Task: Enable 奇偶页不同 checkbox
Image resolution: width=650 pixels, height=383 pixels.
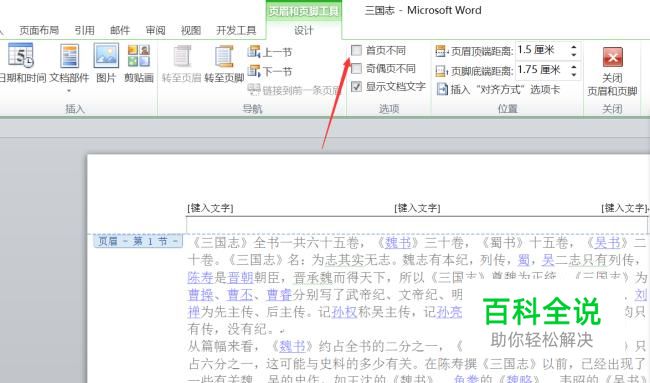Action: (x=357, y=68)
